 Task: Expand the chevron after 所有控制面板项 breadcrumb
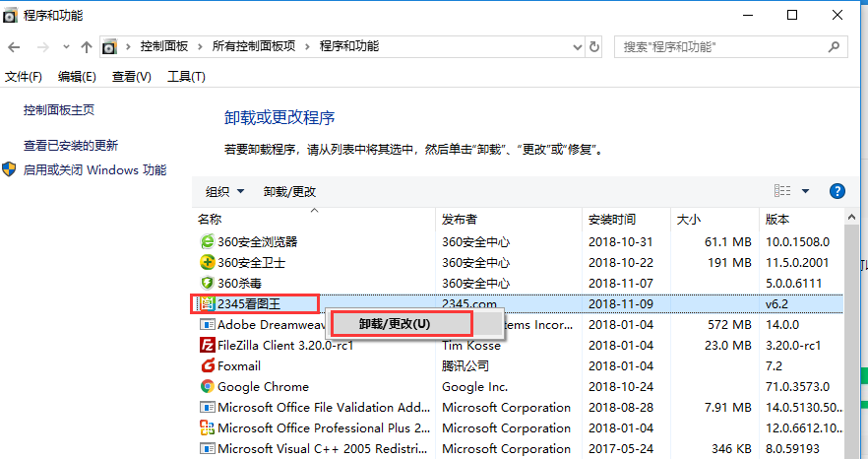(307, 46)
